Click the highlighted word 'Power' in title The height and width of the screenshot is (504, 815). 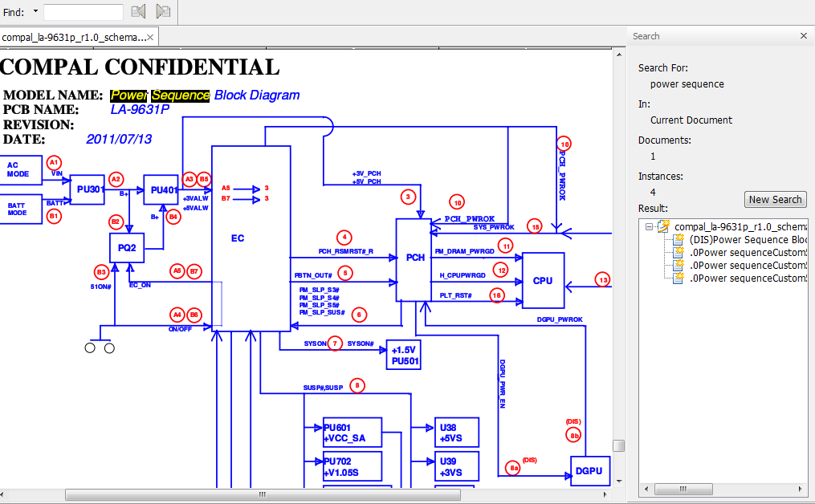[129, 96]
